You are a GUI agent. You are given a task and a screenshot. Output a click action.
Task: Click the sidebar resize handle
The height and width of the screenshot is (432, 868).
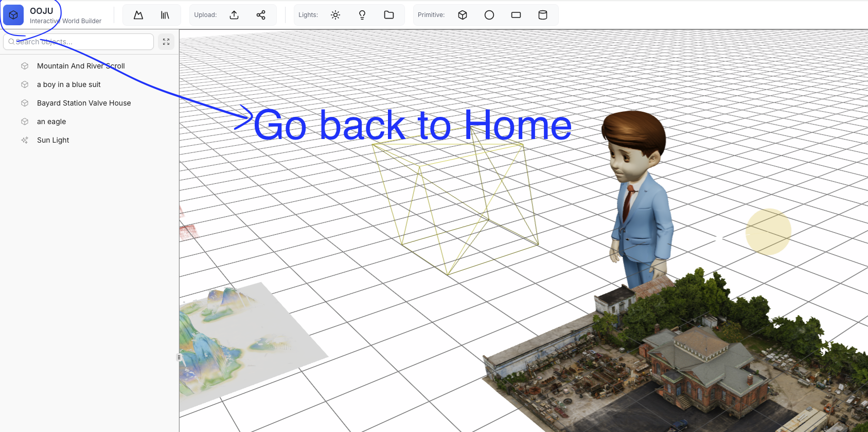pos(179,357)
